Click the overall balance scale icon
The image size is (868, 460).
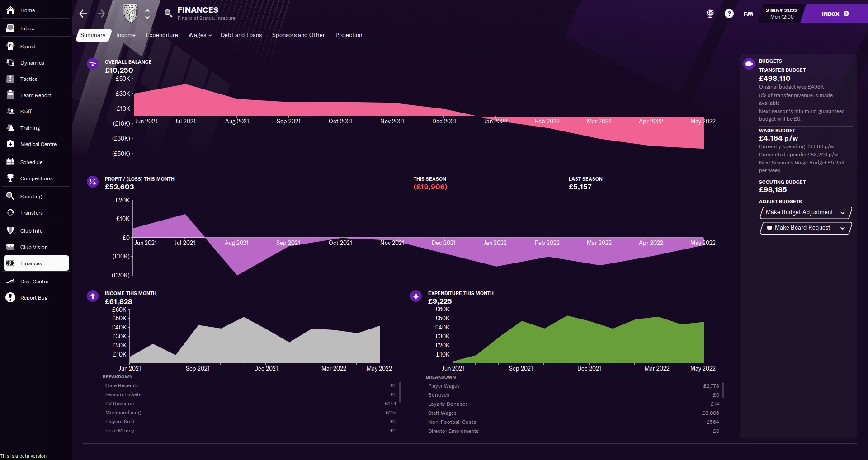coord(93,64)
